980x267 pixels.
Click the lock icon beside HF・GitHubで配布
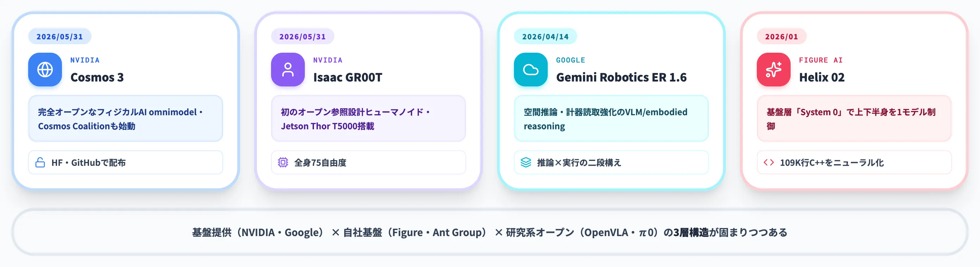click(x=40, y=163)
